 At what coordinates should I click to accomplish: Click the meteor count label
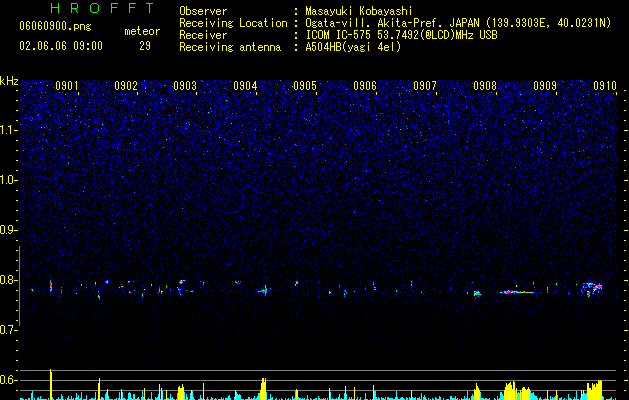point(142,31)
